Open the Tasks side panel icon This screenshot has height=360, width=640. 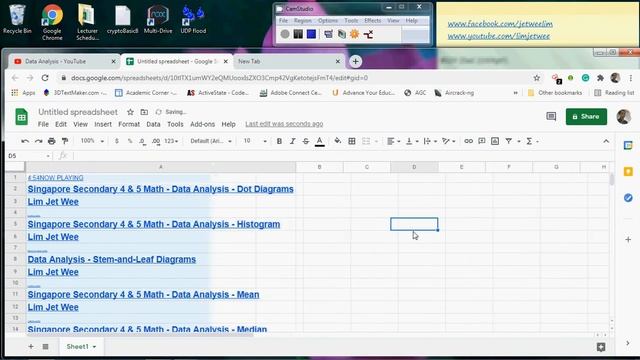pyautogui.click(x=628, y=198)
